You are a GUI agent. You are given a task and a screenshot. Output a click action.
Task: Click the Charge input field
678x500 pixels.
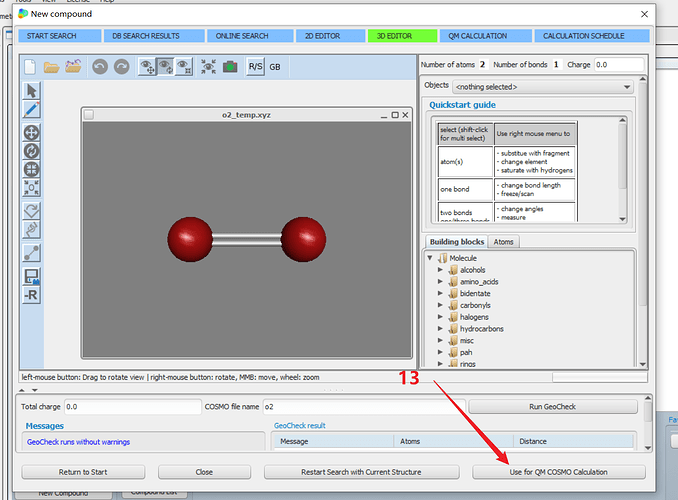pos(619,65)
